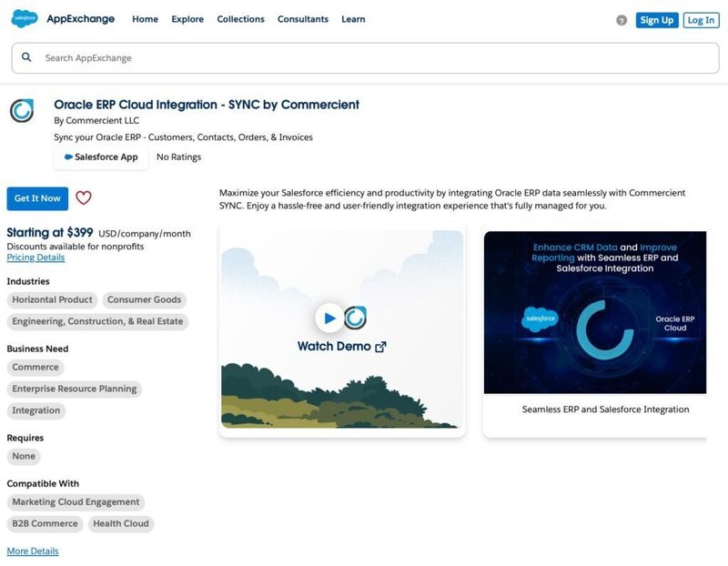Select the Consumer Goods industry tag
The width and height of the screenshot is (728, 566).
(145, 300)
